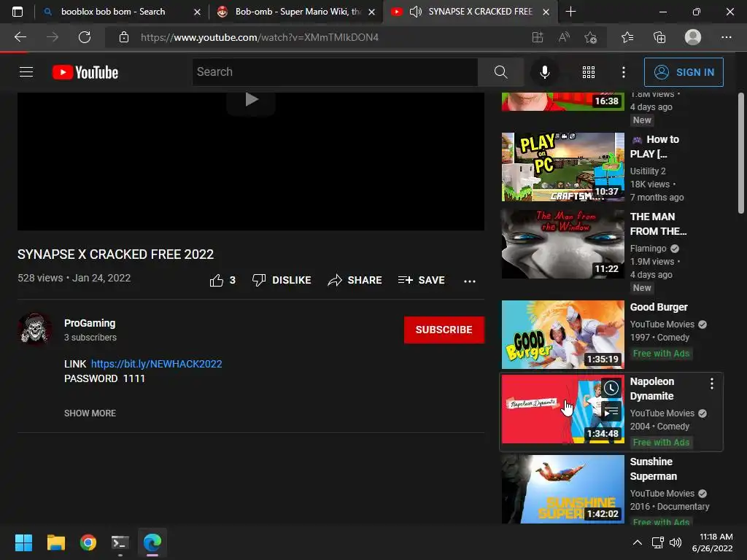Image resolution: width=747 pixels, height=560 pixels.
Task: Open the Good Burger movie thumbnail
Action: click(x=562, y=334)
